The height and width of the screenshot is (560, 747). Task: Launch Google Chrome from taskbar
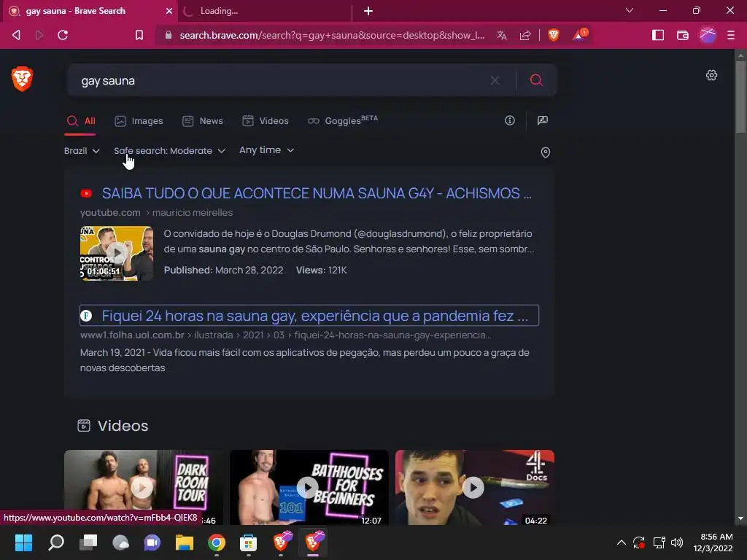tap(216, 542)
